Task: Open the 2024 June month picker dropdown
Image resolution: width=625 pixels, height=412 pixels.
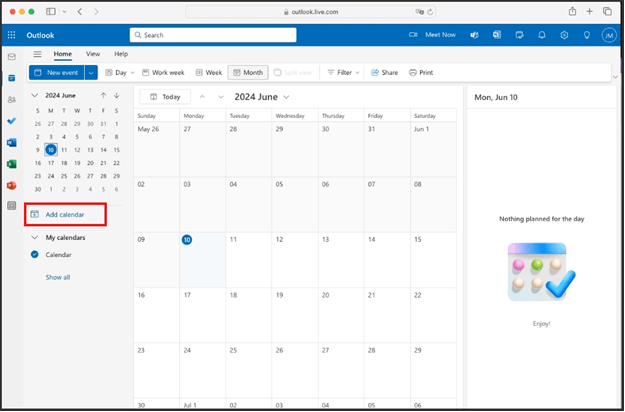Action: tap(286, 97)
